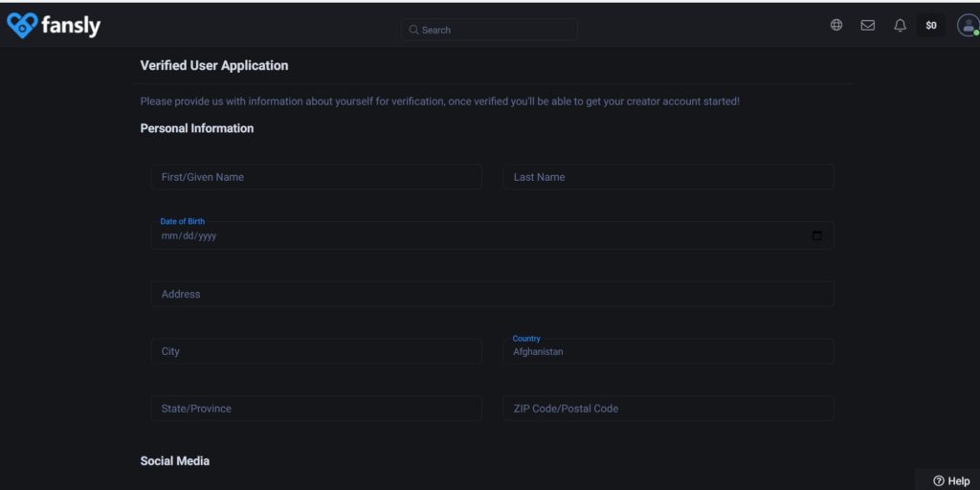Click the $0 wallet balance button
This screenshot has width=980, height=490.
tap(931, 26)
